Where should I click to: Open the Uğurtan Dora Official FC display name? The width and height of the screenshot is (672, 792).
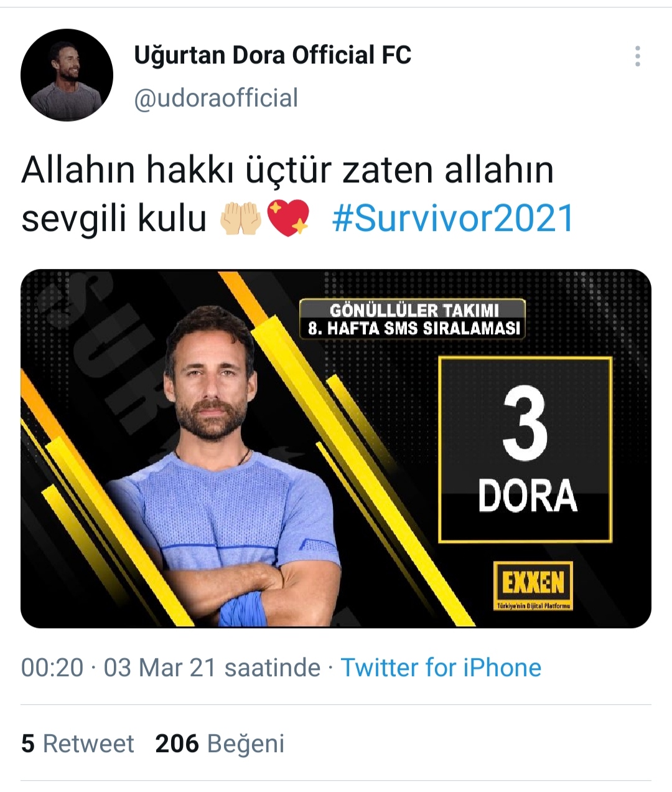pos(273,55)
